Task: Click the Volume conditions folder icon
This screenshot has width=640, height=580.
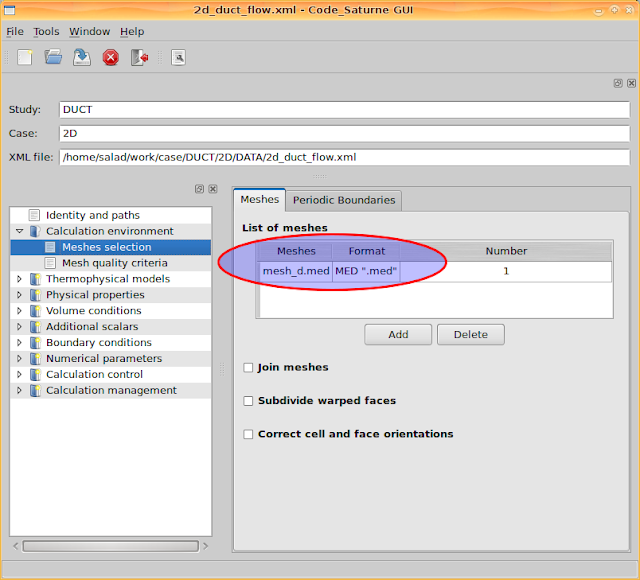Action: tap(36, 311)
